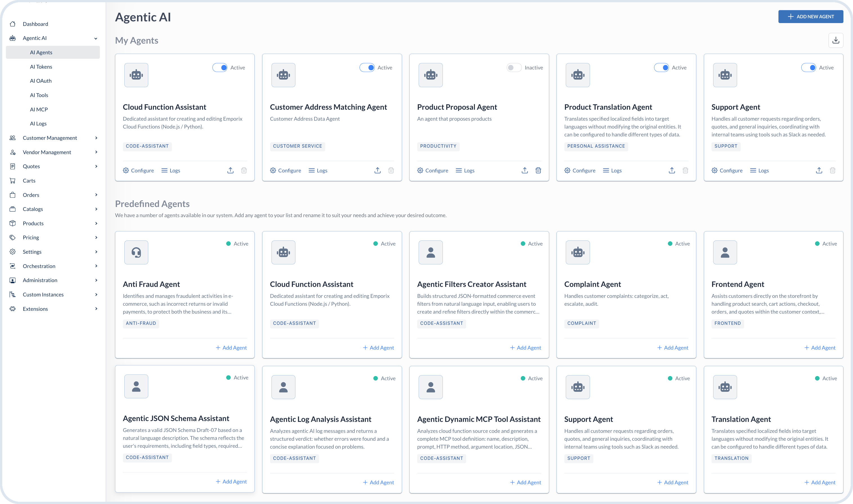
Task: Click Add Agent on Translation Agent card
Action: (x=820, y=482)
